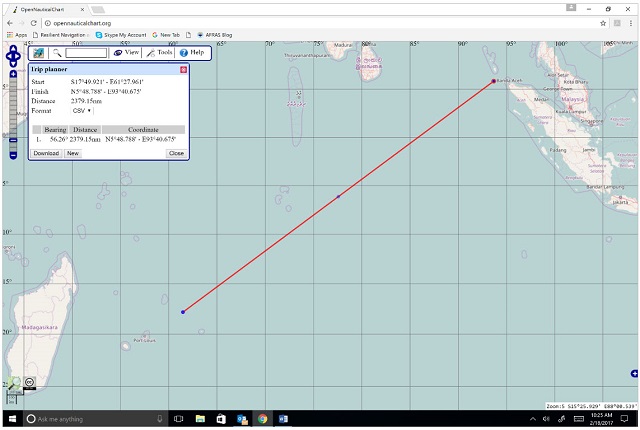The width and height of the screenshot is (640, 430).
Task: Open a new browser tab
Action: (98, 9)
